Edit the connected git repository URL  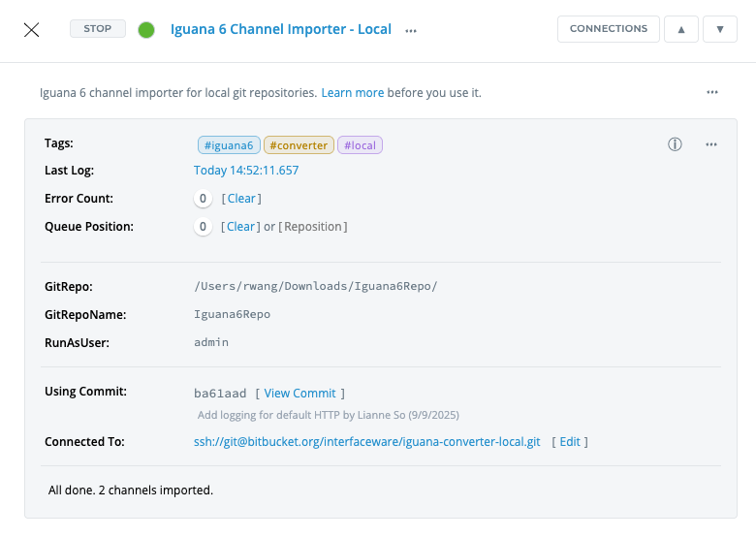click(570, 442)
